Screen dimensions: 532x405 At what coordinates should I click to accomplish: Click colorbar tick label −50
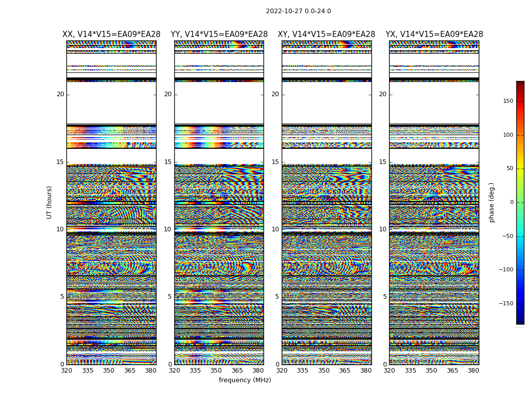tap(508, 236)
